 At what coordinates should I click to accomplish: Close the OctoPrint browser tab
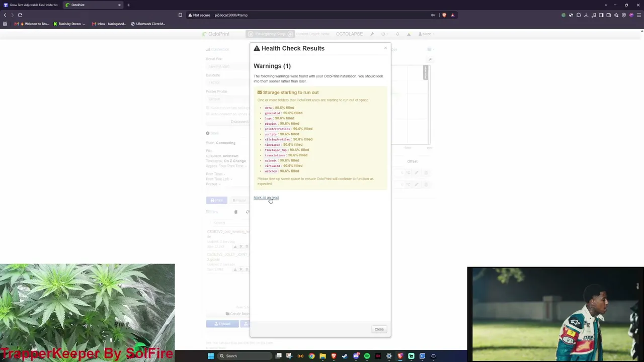point(119,5)
